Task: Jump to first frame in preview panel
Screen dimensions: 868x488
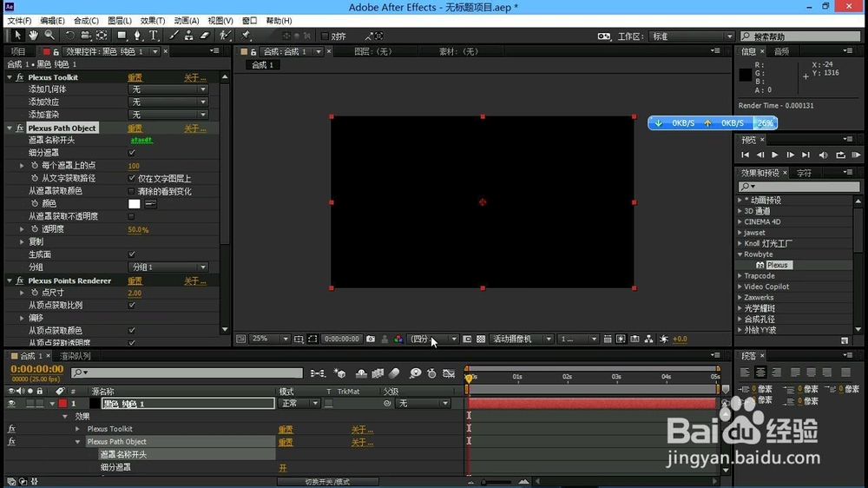Action: (745, 155)
